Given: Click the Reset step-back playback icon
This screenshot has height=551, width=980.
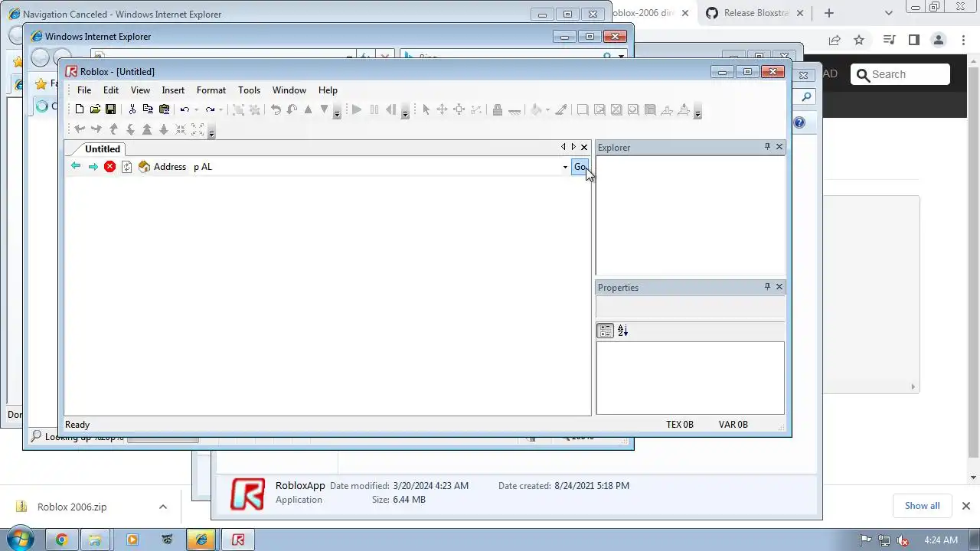Looking at the screenshot, I should (390, 109).
